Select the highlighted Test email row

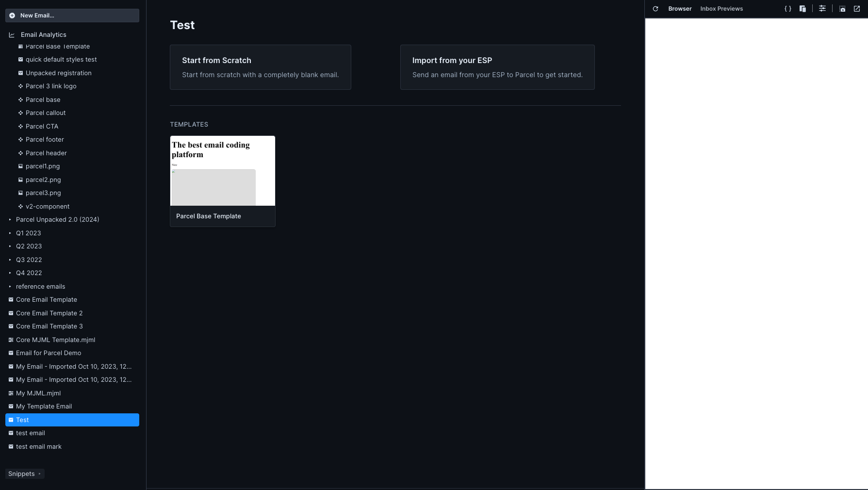[72, 420]
